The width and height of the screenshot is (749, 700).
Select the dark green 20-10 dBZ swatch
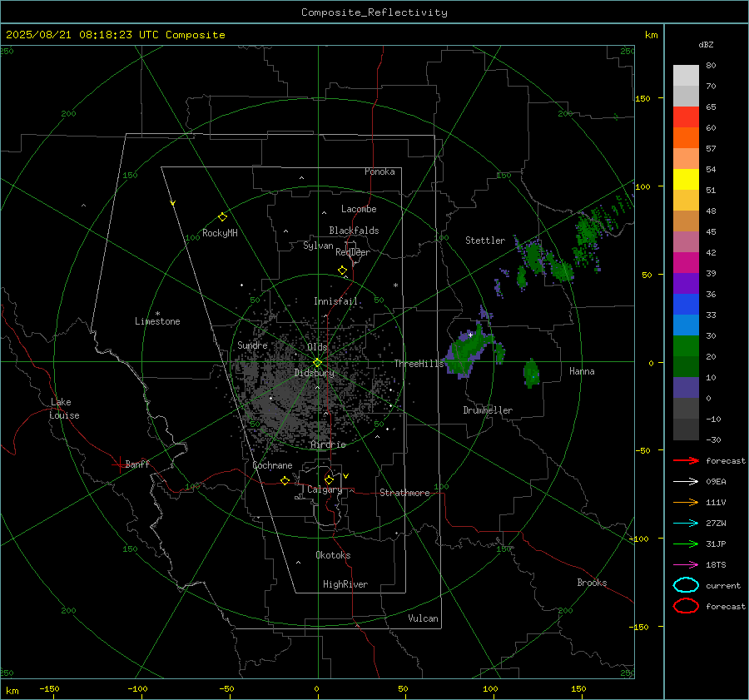(686, 367)
